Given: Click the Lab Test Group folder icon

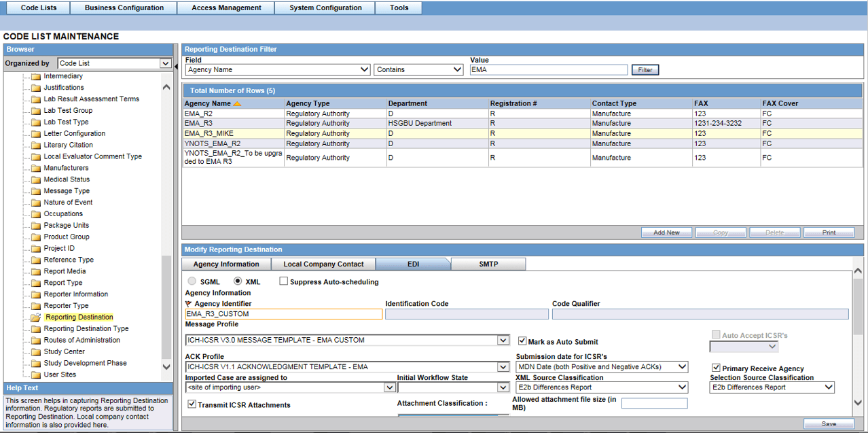Looking at the screenshot, I should click(x=35, y=111).
